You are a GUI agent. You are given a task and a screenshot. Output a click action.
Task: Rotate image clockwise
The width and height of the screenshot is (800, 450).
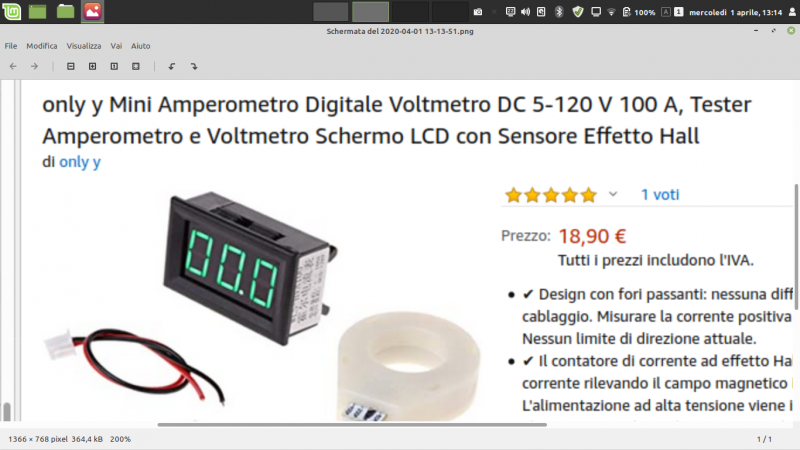[194, 66]
